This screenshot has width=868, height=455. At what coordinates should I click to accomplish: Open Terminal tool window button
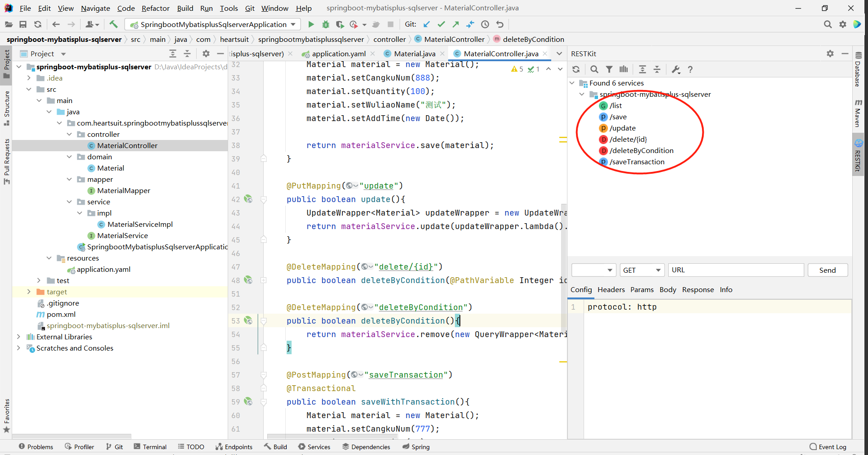click(x=150, y=447)
